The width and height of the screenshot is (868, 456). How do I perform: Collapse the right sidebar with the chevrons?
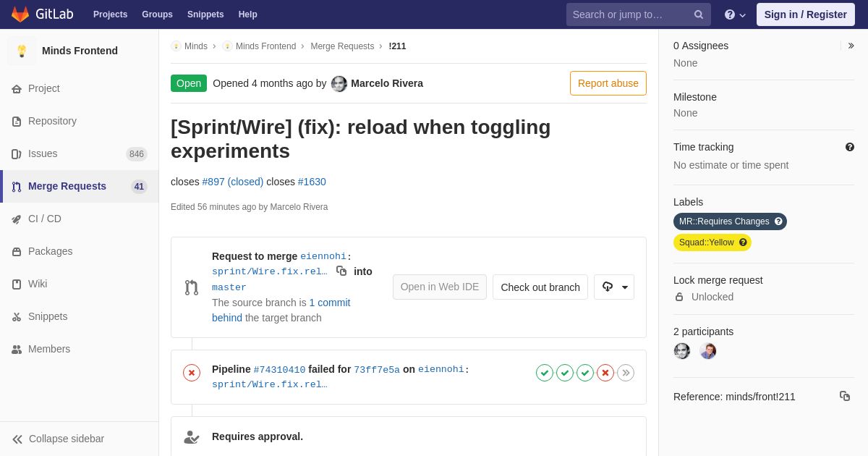click(851, 46)
